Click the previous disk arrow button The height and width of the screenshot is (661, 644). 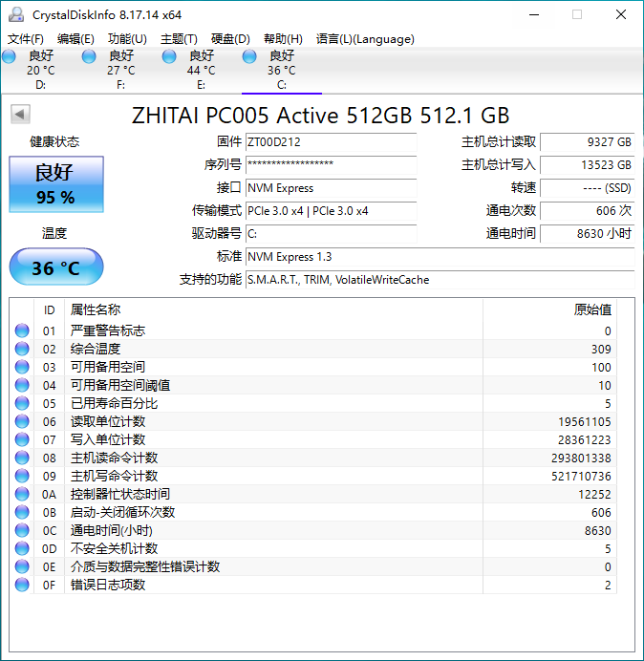tap(19, 115)
